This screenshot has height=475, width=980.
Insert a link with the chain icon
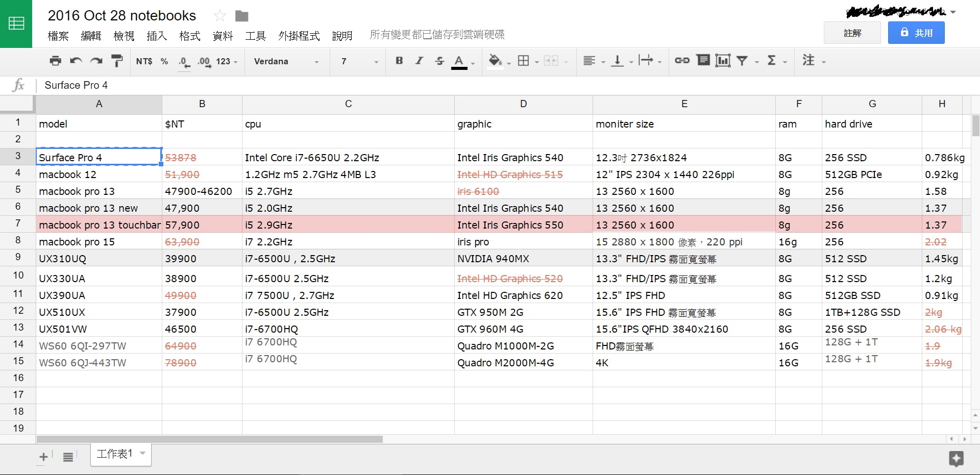point(682,61)
